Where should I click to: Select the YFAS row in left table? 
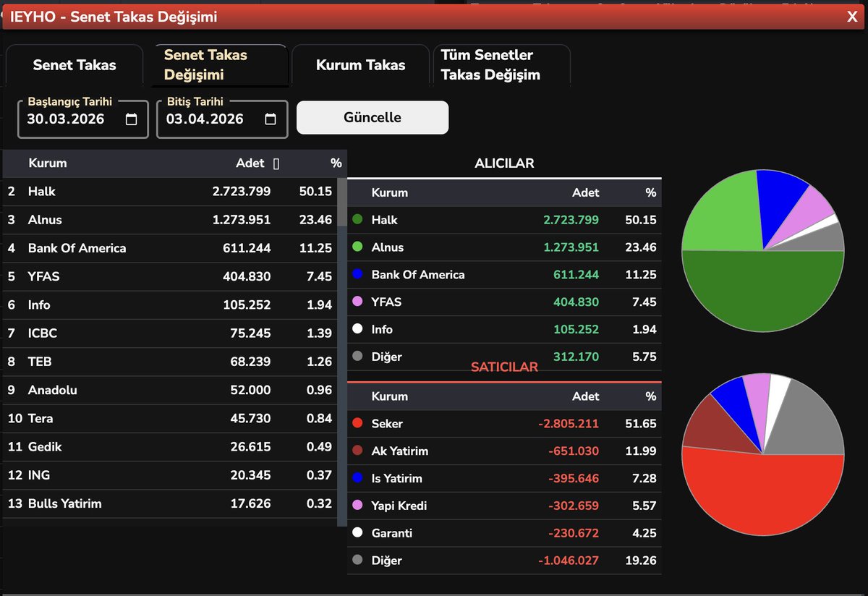170,276
